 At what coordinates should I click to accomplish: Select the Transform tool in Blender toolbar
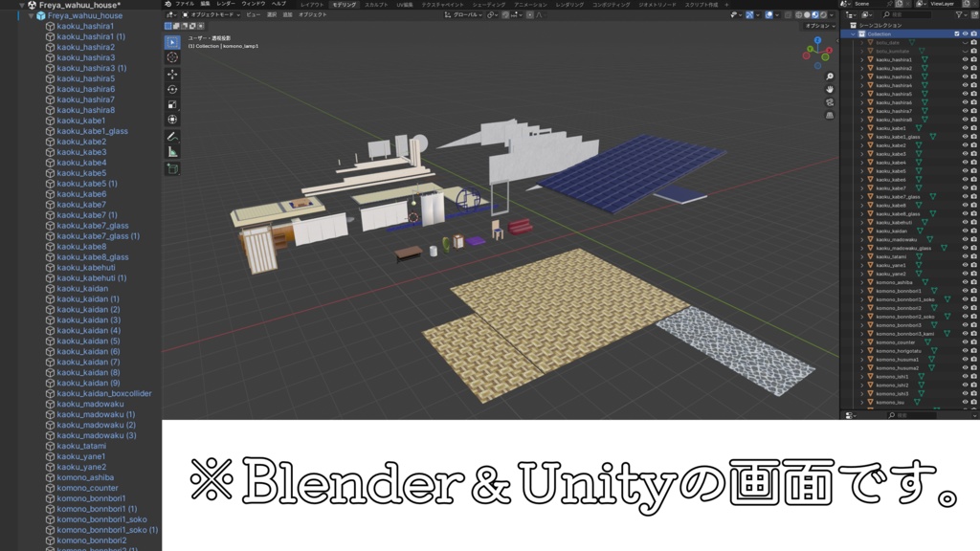[172, 120]
